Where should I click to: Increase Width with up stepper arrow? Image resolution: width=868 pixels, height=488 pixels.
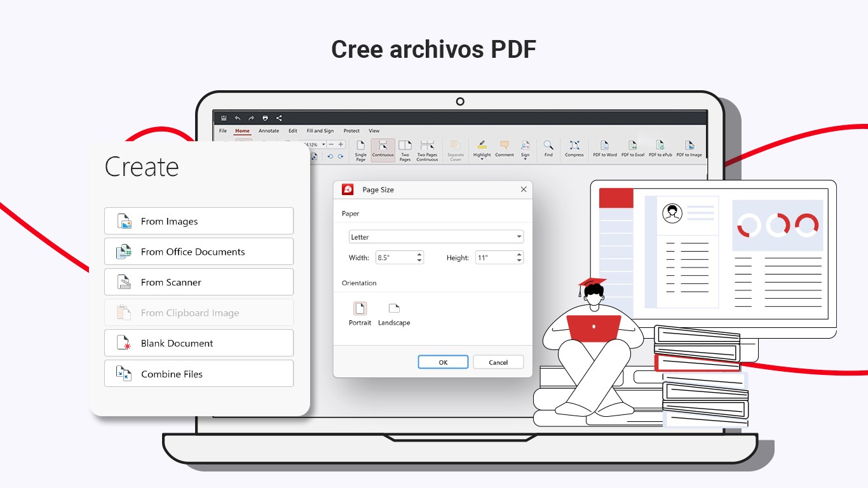coord(419,255)
